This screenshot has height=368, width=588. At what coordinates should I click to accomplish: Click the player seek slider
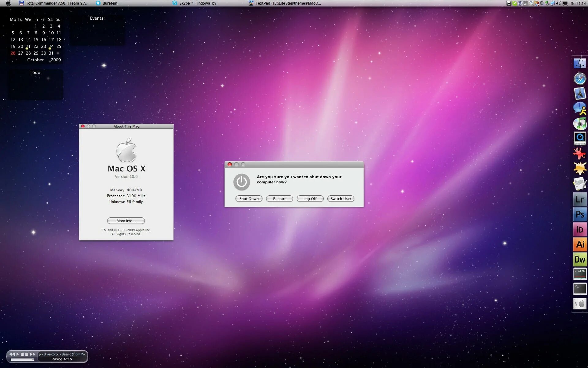pos(22,359)
